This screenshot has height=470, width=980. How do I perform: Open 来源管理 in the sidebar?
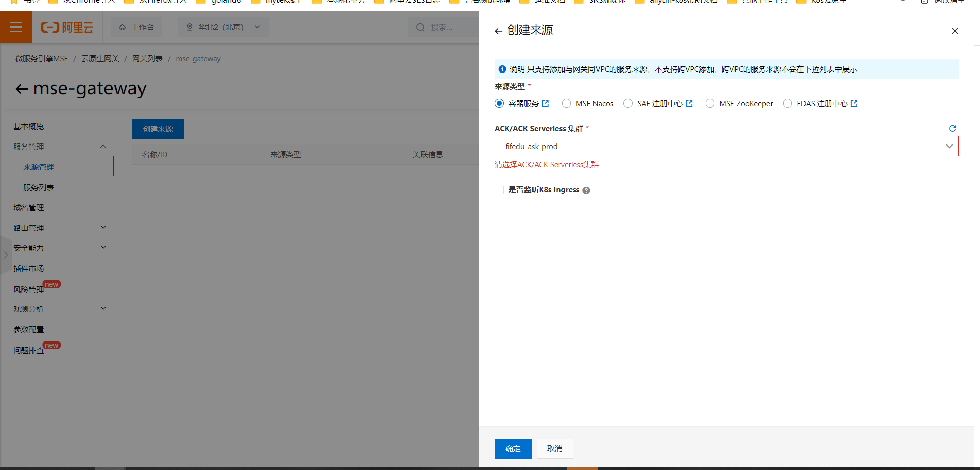(x=39, y=167)
